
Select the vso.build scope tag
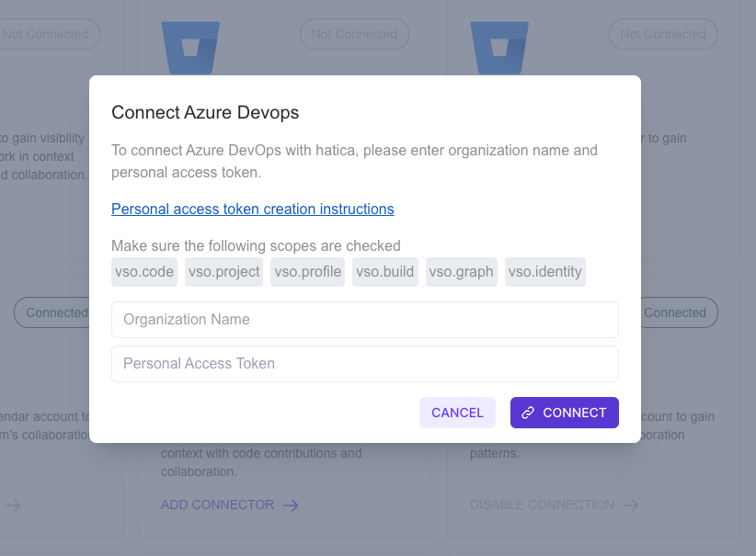tap(384, 272)
